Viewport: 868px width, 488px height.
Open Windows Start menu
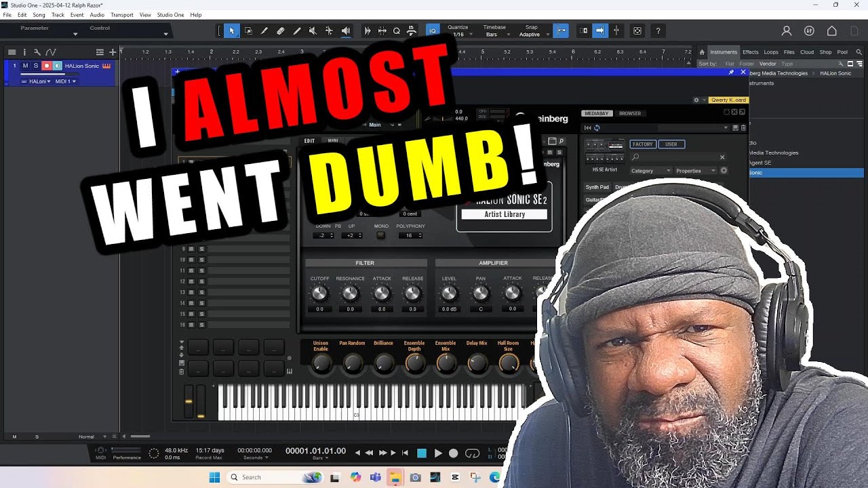click(x=214, y=477)
